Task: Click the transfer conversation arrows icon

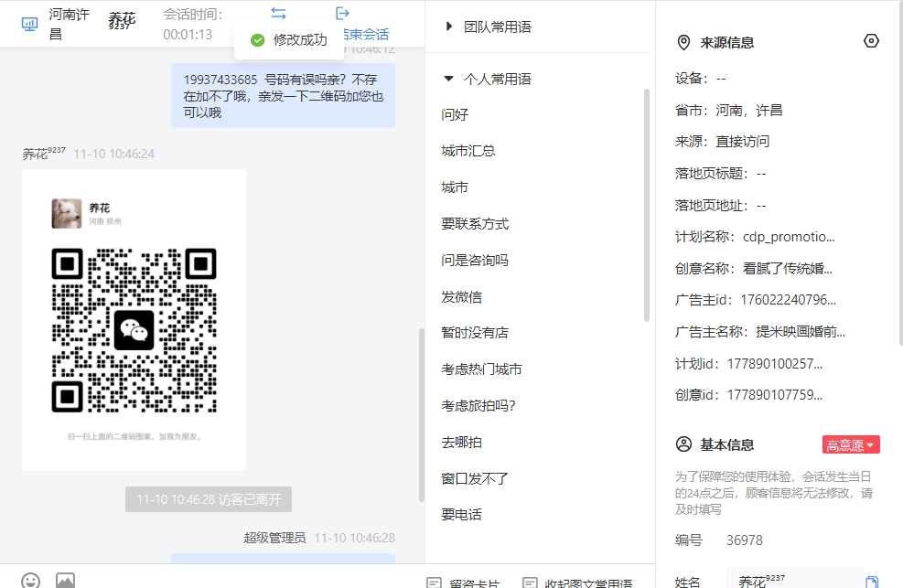Action: point(279,13)
